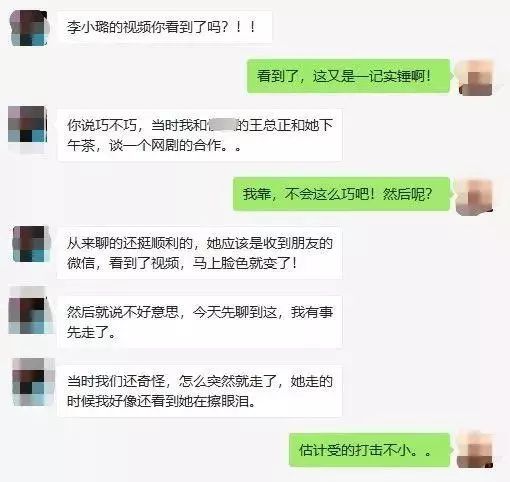Tap own avatar next to 我靠，不会这么巧吧
Viewport: 510px width, 482px height.
coord(475,197)
